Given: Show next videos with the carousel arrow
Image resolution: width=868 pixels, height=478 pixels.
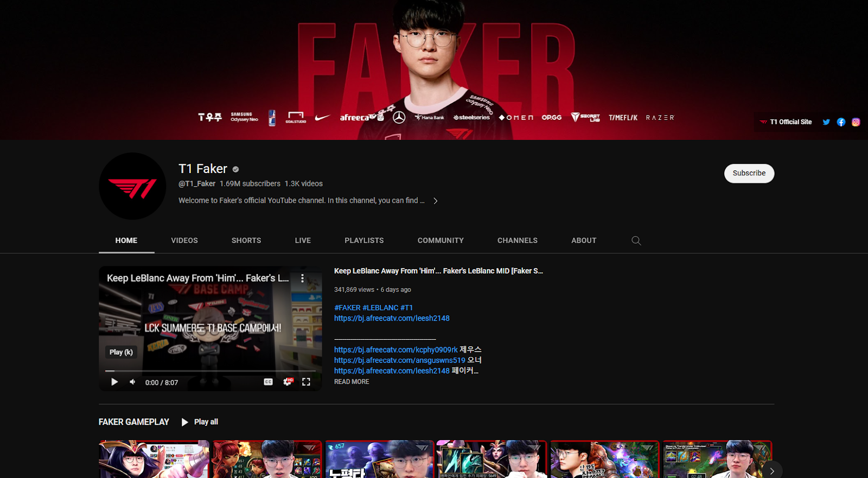Looking at the screenshot, I should coord(772,471).
